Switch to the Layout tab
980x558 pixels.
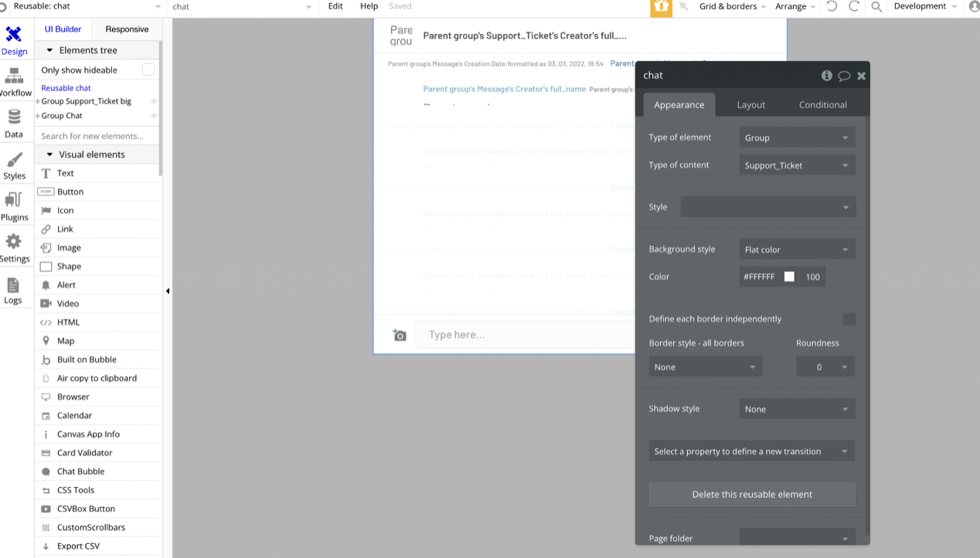[750, 105]
